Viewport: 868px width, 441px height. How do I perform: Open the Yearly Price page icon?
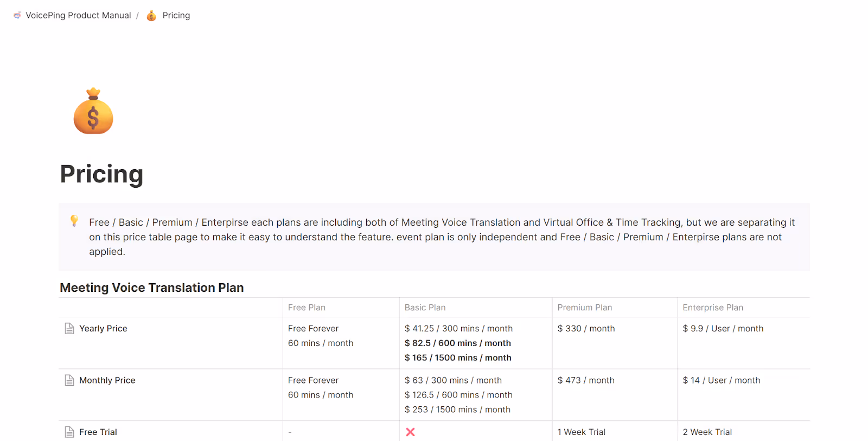(69, 328)
